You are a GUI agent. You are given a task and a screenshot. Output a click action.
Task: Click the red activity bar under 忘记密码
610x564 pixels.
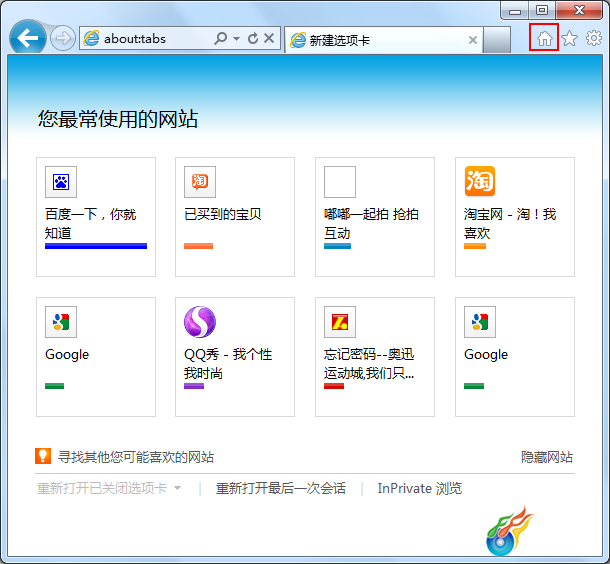pyautogui.click(x=334, y=386)
